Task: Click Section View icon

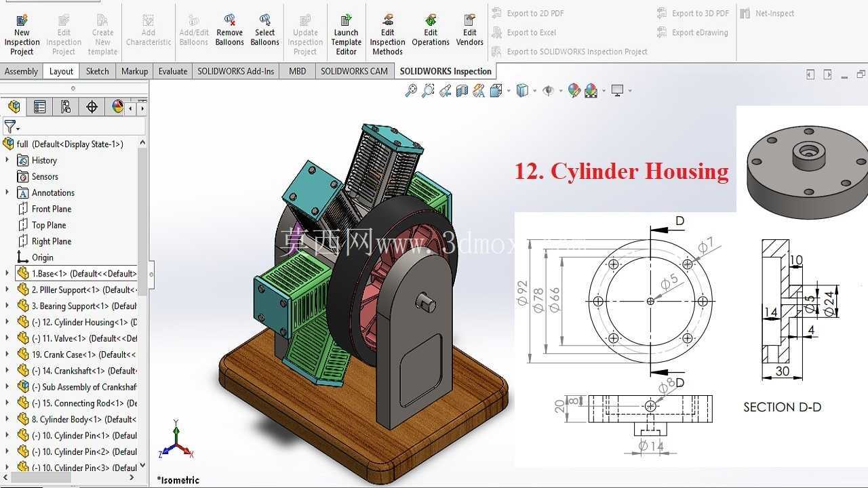Action: point(462,90)
